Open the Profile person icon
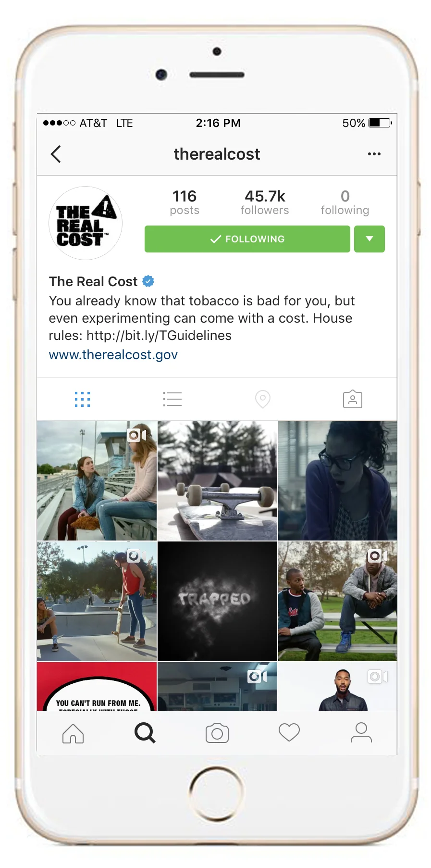This screenshot has width=431, height=868. pyautogui.click(x=361, y=733)
